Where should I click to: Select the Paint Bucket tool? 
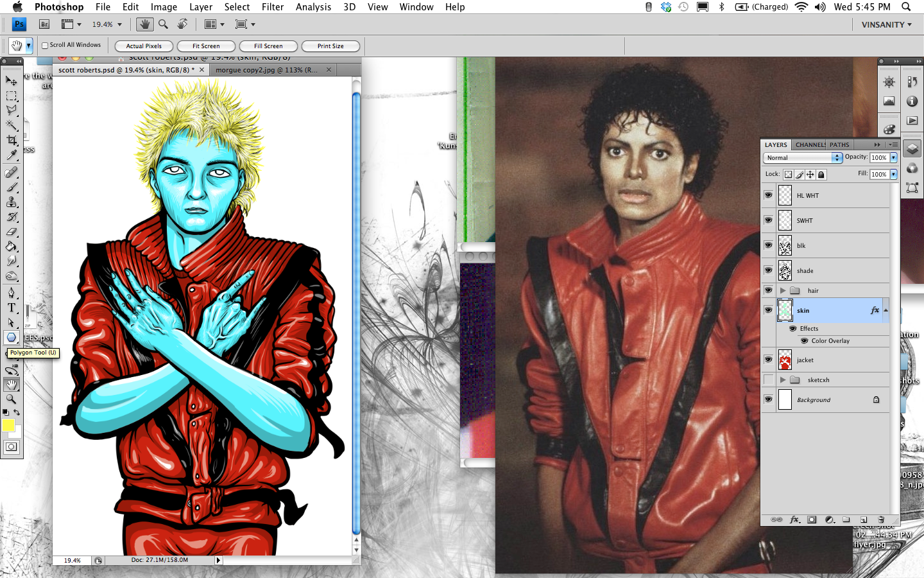point(12,247)
